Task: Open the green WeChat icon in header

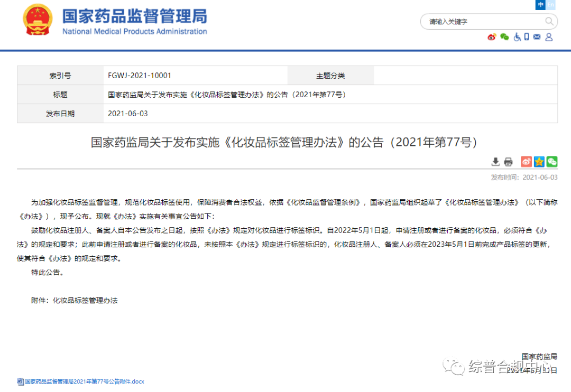Action: pyautogui.click(x=504, y=37)
